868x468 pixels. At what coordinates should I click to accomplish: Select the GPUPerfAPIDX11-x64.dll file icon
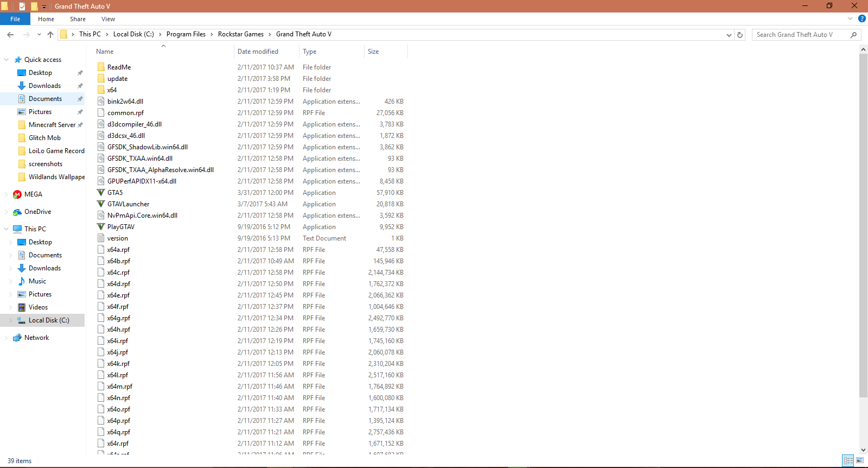tap(101, 181)
